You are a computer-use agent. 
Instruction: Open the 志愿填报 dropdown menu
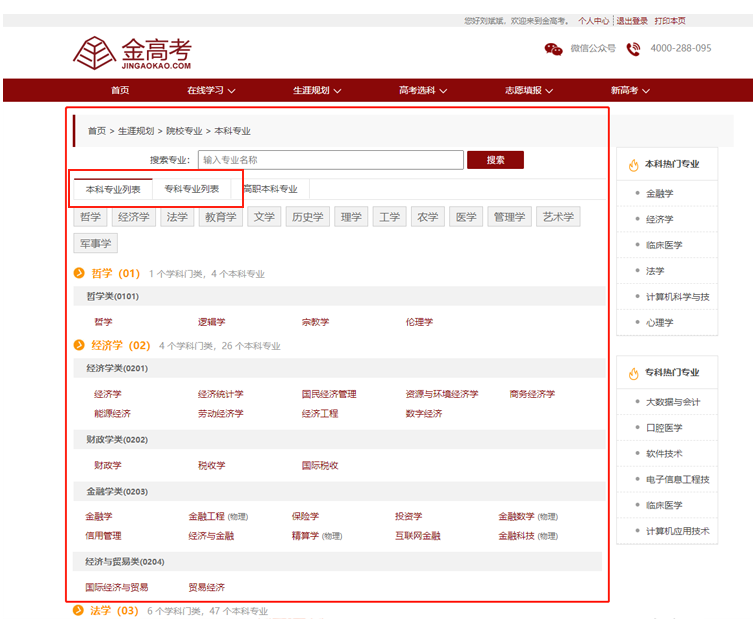(529, 90)
